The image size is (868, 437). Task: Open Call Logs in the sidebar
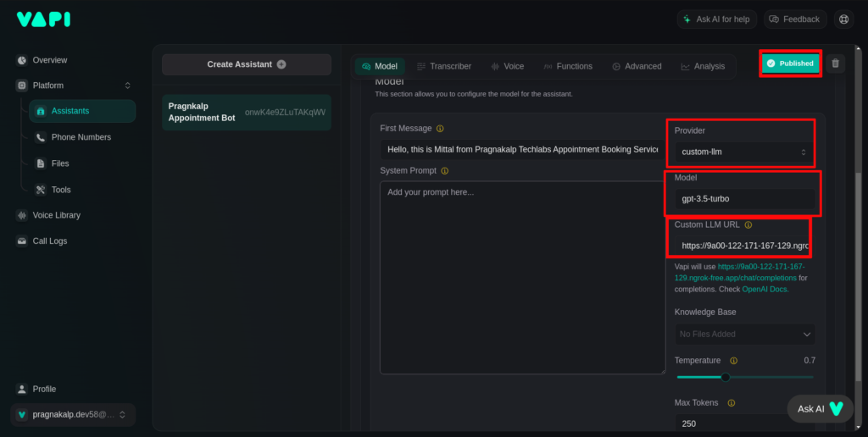[x=50, y=241]
